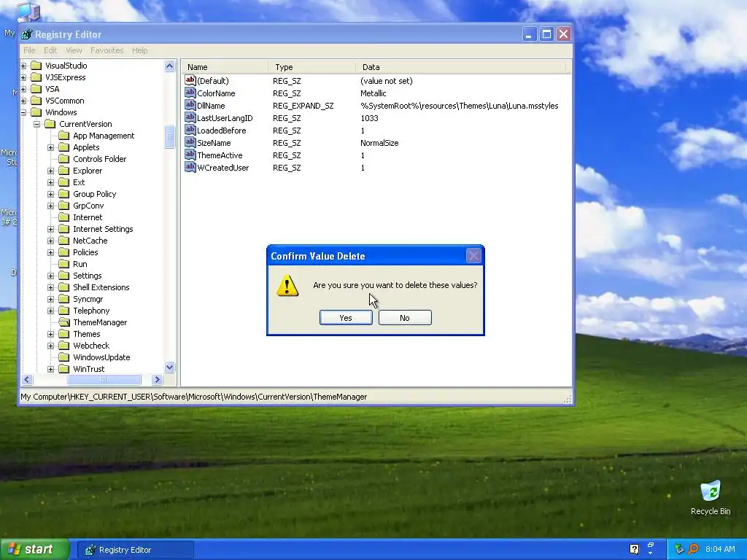The height and width of the screenshot is (560, 747).
Task: Select the ColorName value icon
Action: pos(190,93)
